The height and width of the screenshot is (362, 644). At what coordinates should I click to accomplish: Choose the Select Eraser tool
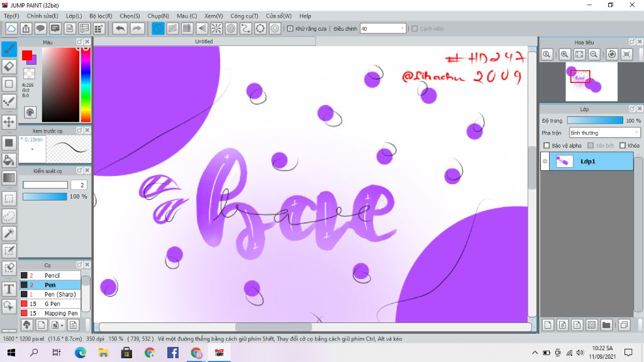coord(9,268)
